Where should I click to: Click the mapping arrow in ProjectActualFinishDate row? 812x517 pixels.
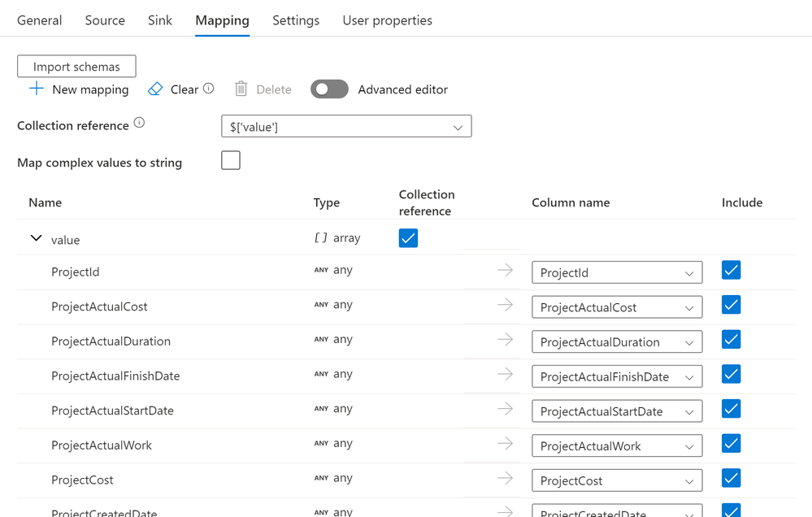(x=505, y=374)
